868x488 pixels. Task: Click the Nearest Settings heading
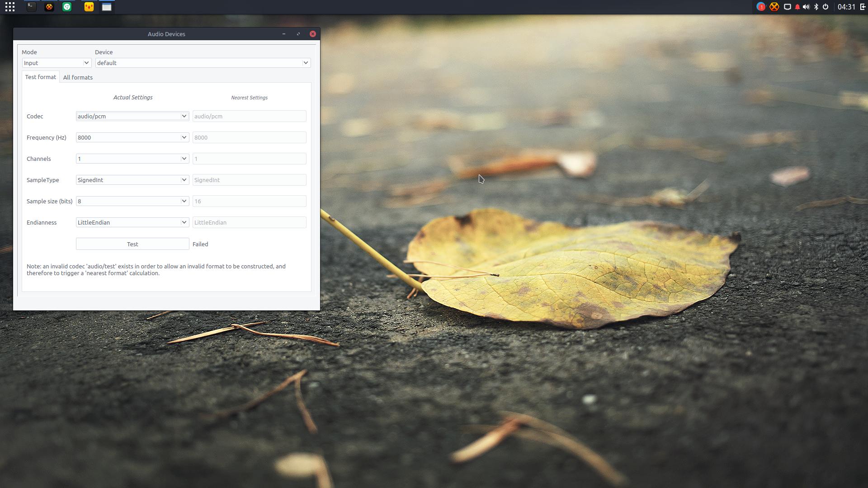point(250,98)
